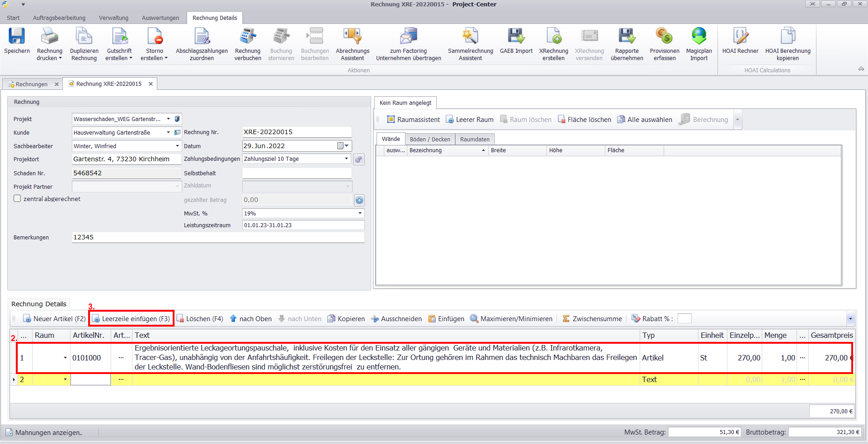The height and width of the screenshot is (444, 868).
Task: Click Rechnung verbuchen icon
Action: [248, 37]
